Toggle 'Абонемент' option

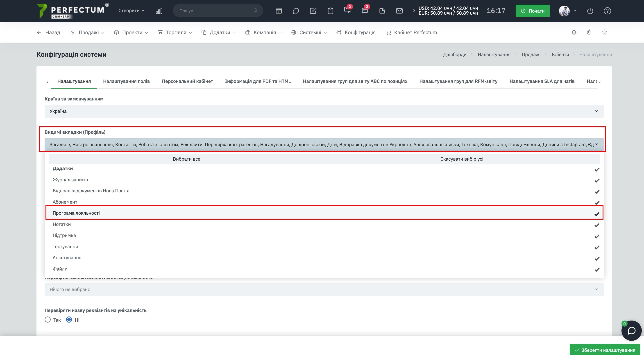pyautogui.click(x=324, y=202)
